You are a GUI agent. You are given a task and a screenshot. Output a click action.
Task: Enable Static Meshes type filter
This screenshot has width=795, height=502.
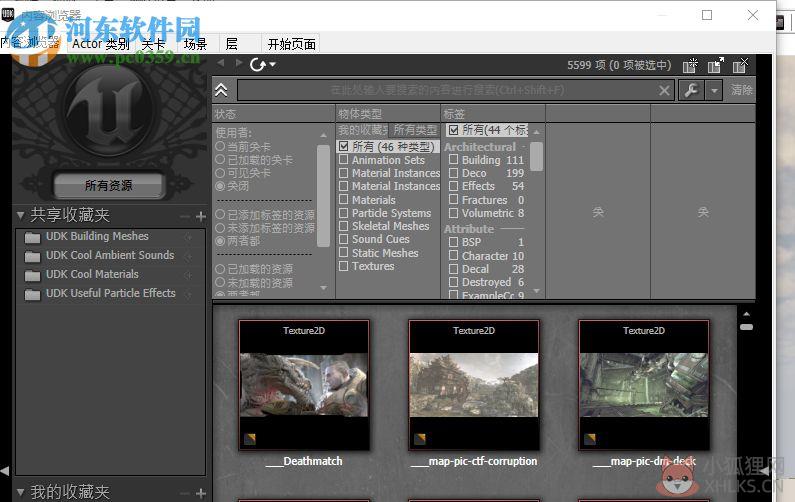[x=344, y=253]
